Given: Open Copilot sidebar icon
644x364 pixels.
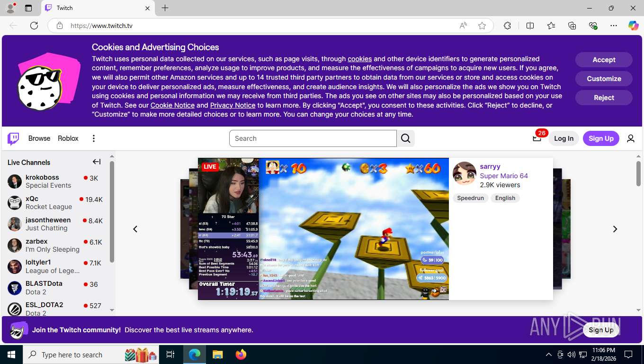Looking at the screenshot, I should [x=633, y=26].
